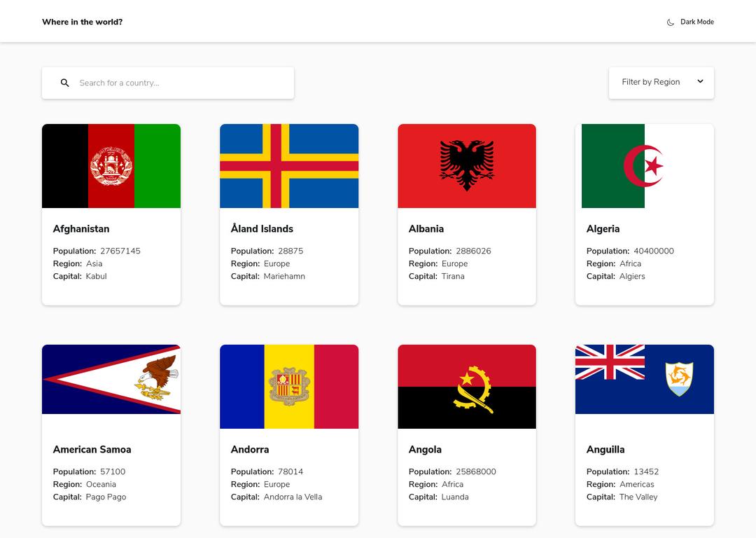The width and height of the screenshot is (756, 538).
Task: Click the Algeria flag image
Action: [645, 166]
